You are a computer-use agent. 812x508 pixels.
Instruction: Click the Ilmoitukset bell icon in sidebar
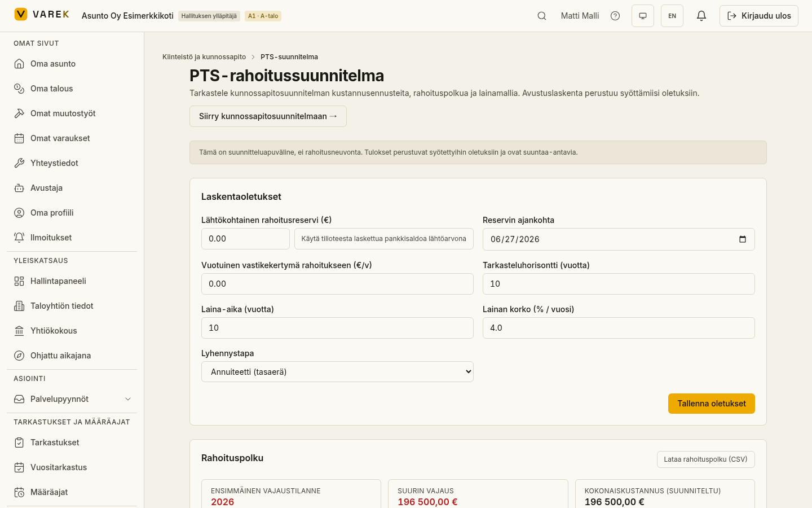pos(19,238)
